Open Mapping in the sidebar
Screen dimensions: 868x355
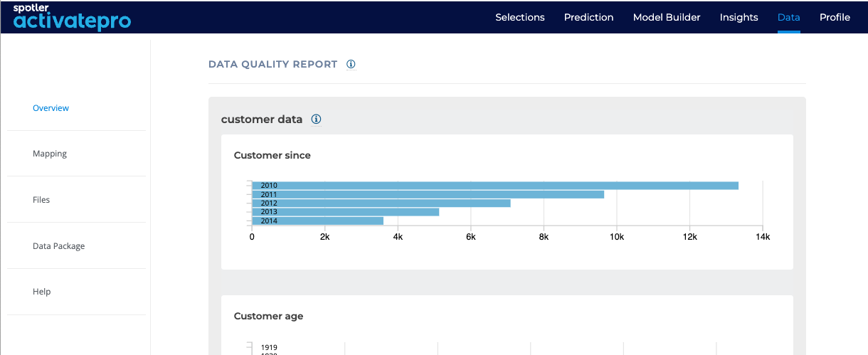coord(50,154)
